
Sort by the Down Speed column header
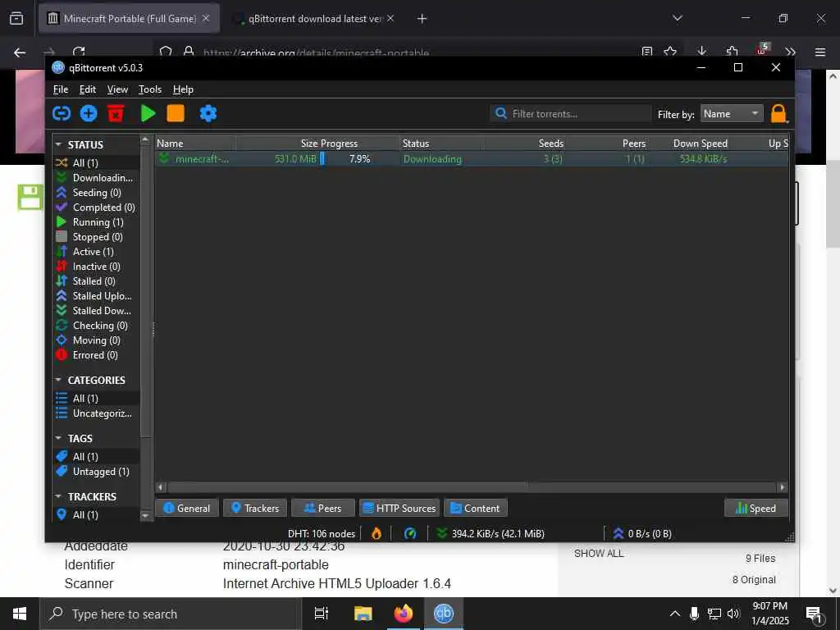tap(700, 144)
